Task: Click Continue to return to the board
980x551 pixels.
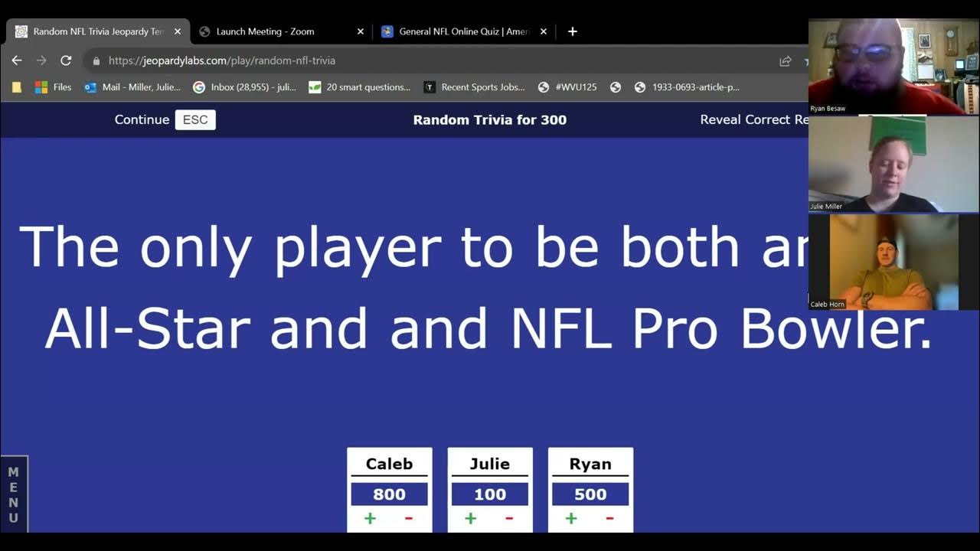Action: 142,119
